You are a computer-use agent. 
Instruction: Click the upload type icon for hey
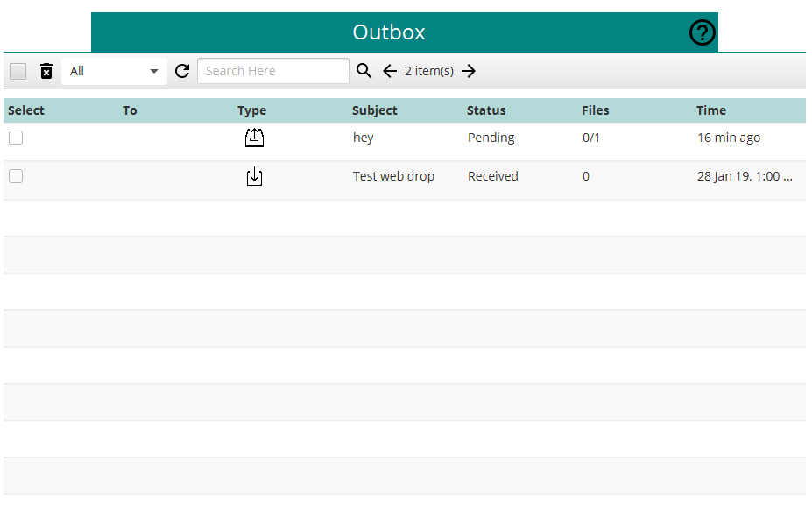click(x=254, y=138)
